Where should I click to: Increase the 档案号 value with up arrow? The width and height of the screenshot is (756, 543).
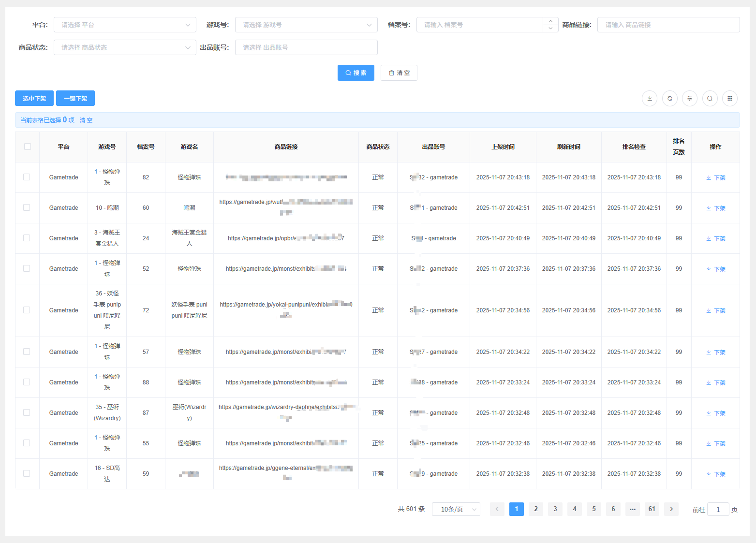tap(550, 21)
